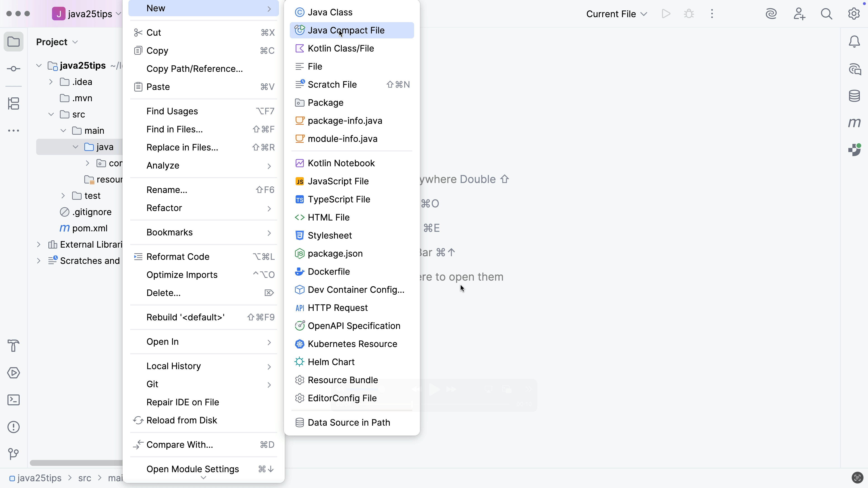Select Java Compact File from the menu
Viewport: 868px width, 488px height.
click(x=346, y=30)
